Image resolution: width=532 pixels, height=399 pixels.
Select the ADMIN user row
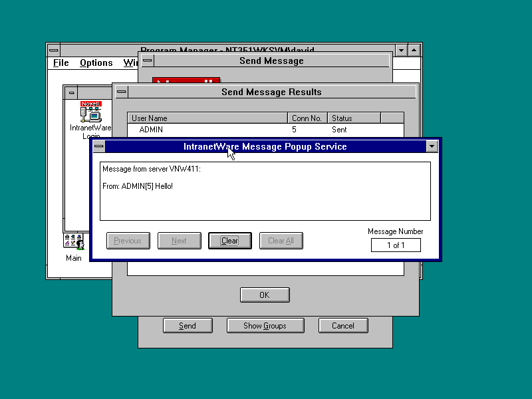coord(265,130)
